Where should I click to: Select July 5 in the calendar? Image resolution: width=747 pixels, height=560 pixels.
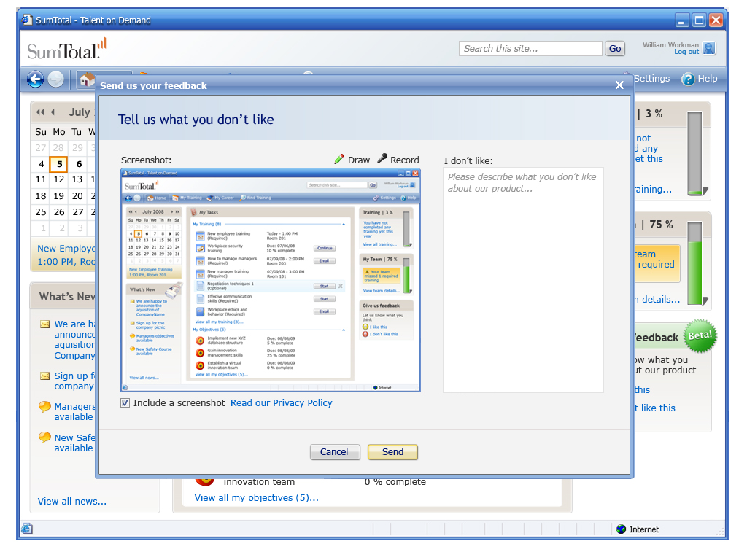[59, 164]
